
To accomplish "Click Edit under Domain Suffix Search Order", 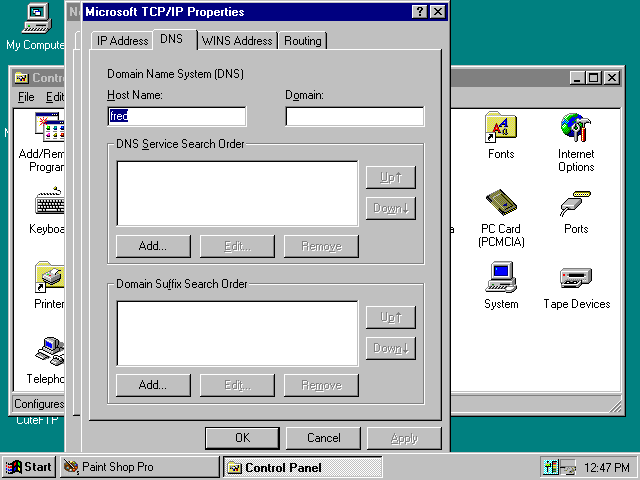I will (237, 385).
